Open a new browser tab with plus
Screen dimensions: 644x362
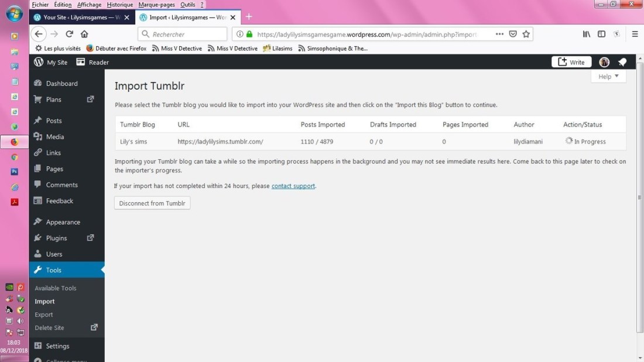249,17
